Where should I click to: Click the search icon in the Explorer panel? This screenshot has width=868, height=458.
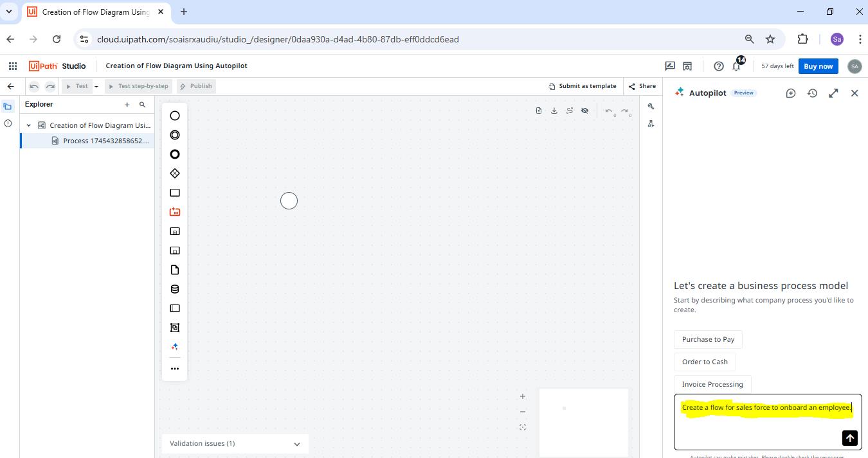tap(142, 104)
